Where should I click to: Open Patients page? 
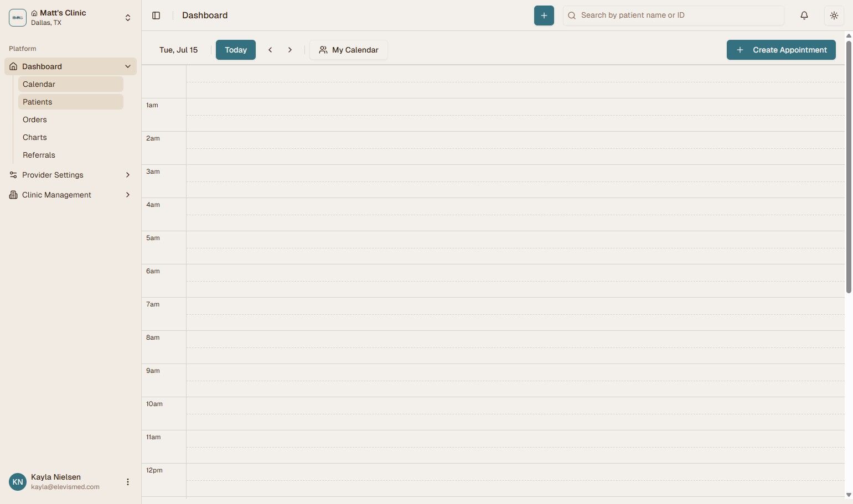tap(70, 102)
